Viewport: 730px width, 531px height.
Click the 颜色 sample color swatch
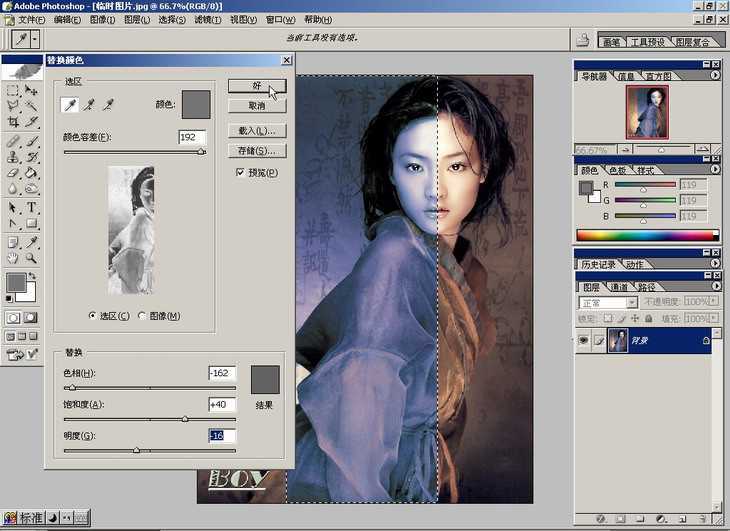click(196, 105)
